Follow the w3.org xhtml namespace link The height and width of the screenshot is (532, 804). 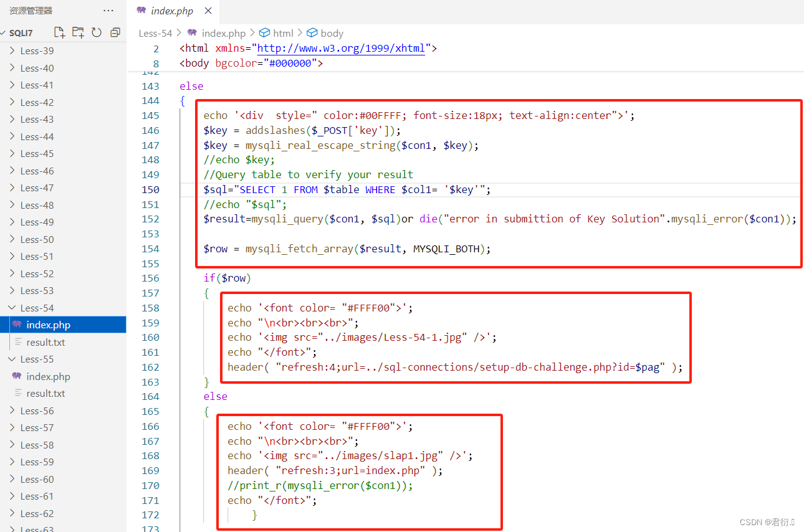341,49
